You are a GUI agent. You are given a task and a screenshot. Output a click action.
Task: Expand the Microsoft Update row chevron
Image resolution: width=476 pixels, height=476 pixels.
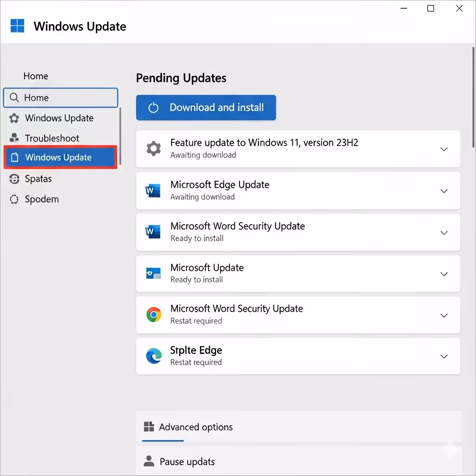[444, 274]
